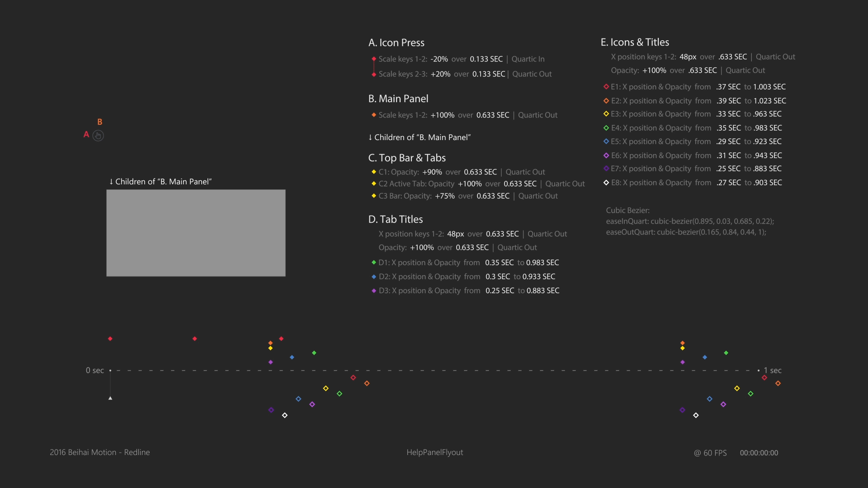Select the easeInQuart cubic-bezier line
The image size is (868, 488).
690,221
